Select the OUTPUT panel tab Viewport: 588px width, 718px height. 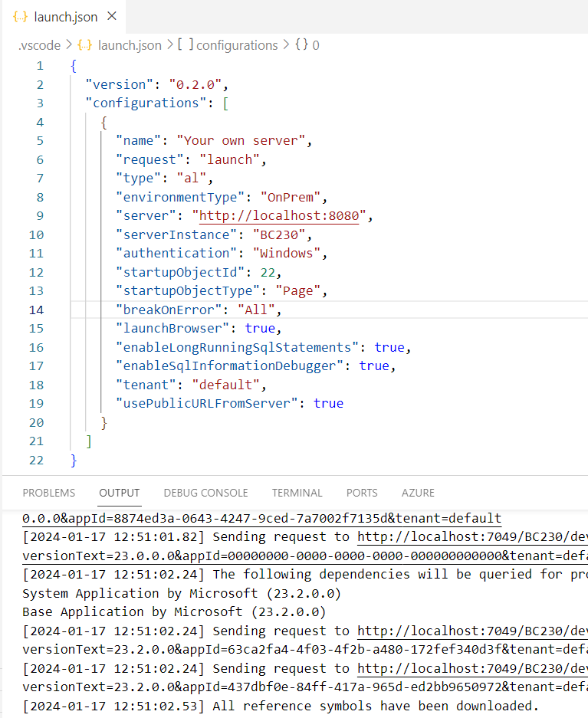tap(120, 493)
